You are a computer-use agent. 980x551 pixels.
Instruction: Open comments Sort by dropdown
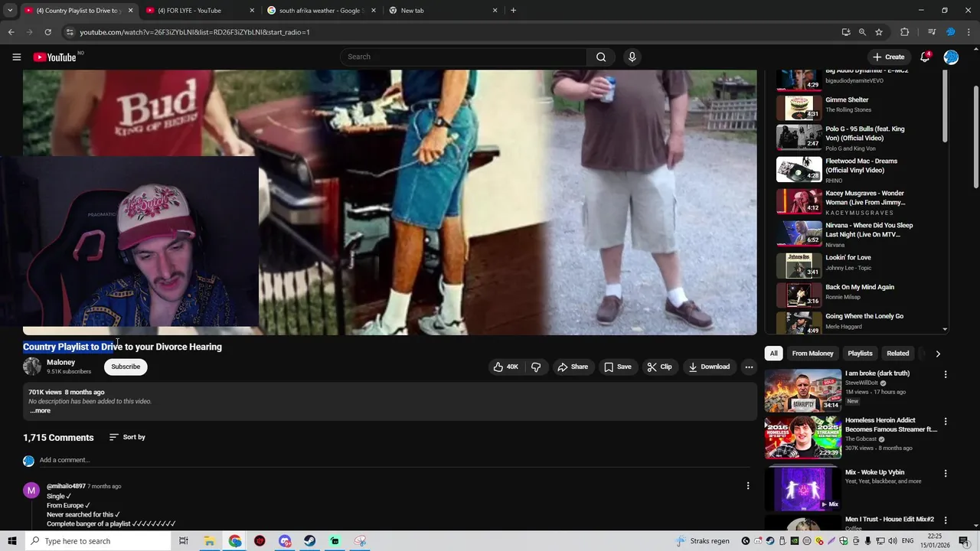pos(127,437)
